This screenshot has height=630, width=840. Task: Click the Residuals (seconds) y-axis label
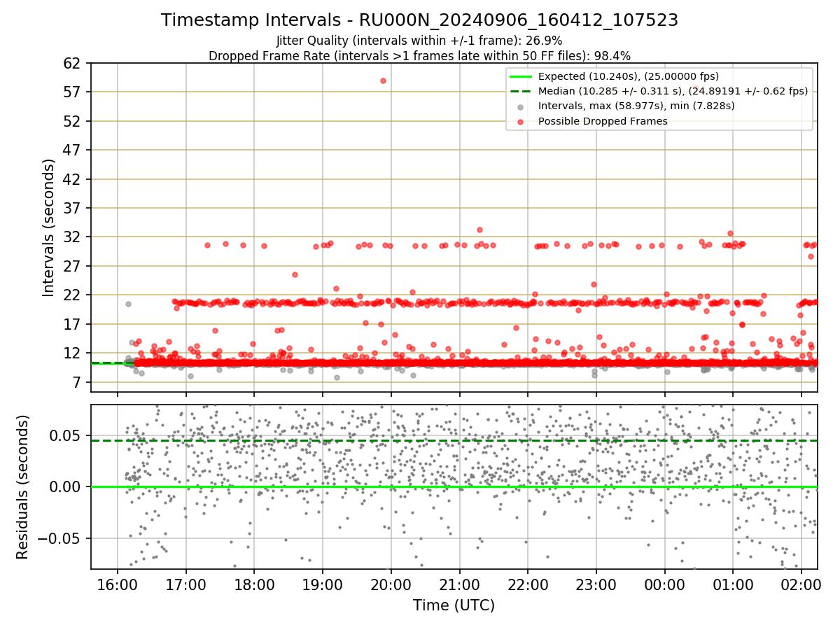point(23,486)
